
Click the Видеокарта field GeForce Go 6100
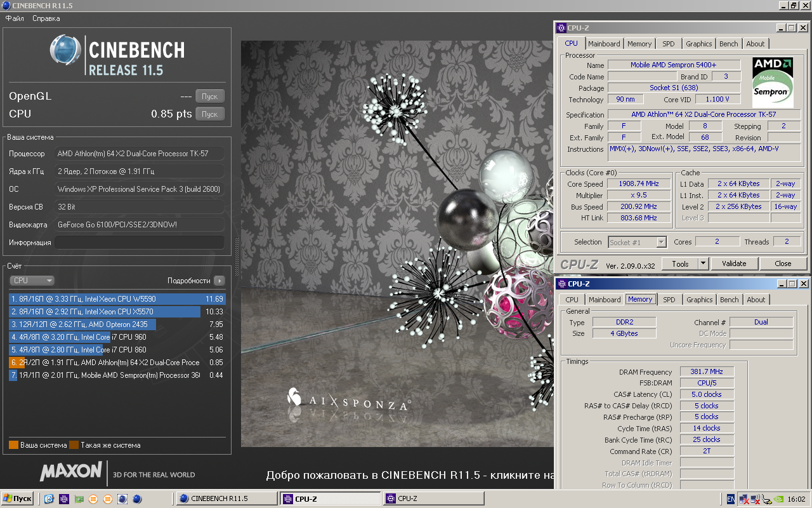140,225
